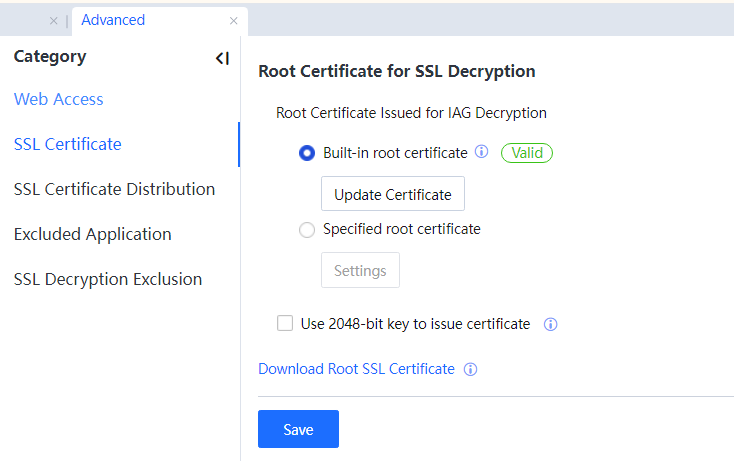Click info icon beside Built-in root certificate
The width and height of the screenshot is (734, 461).
pos(481,153)
